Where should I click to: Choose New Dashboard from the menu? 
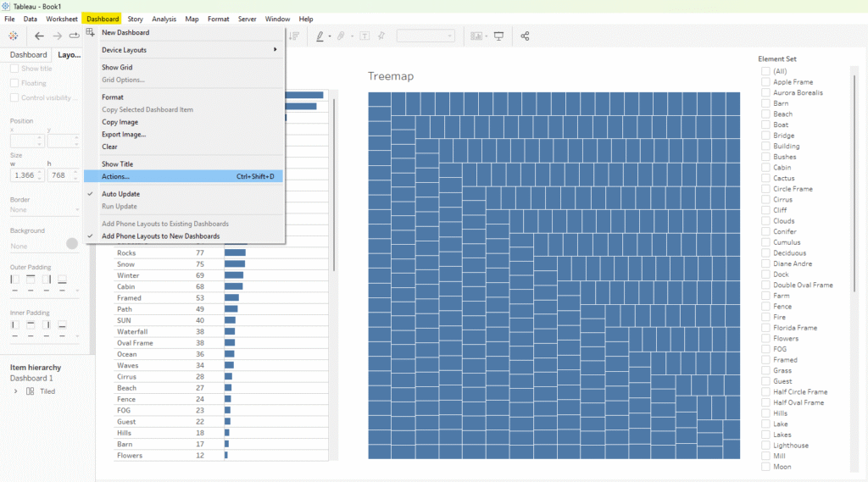point(183,33)
